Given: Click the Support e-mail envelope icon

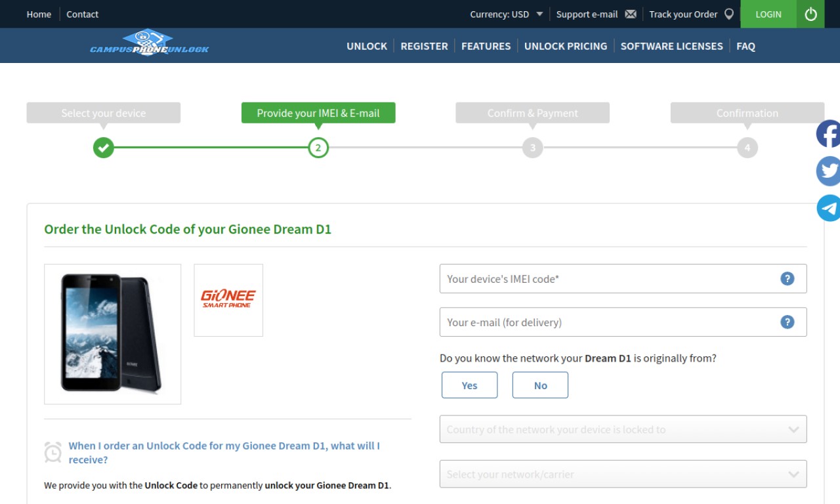Looking at the screenshot, I should [x=631, y=14].
